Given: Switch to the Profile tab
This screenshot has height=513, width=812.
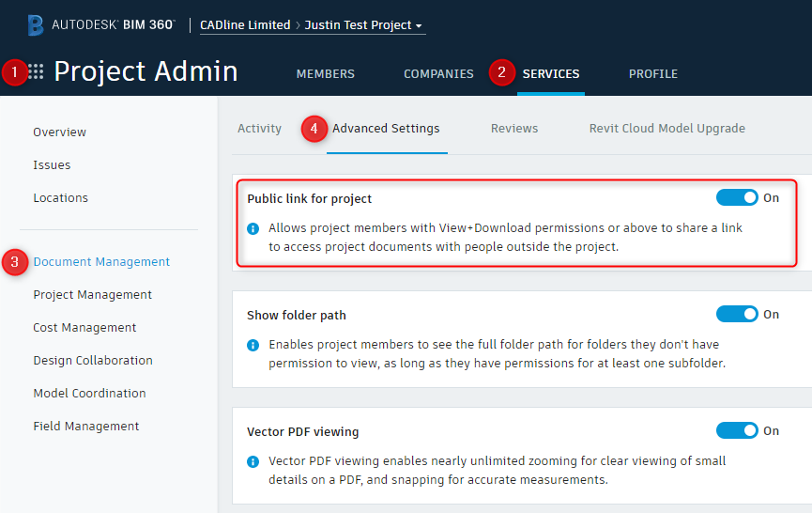Looking at the screenshot, I should (x=653, y=74).
